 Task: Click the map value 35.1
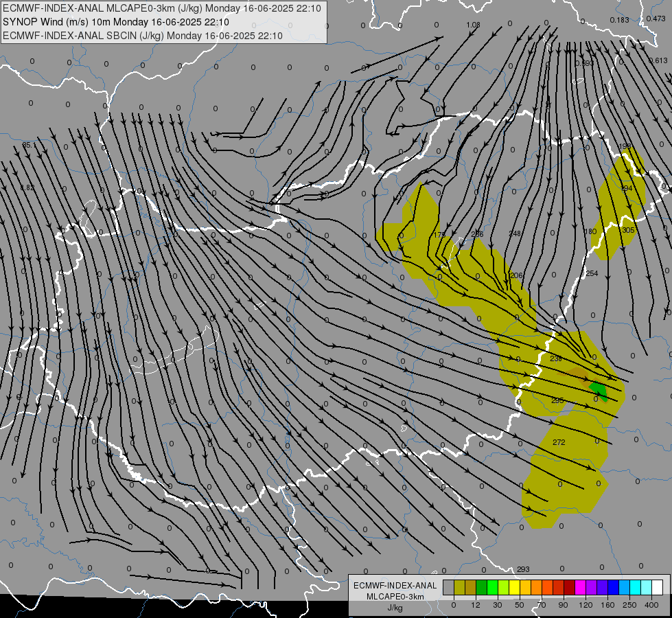[29, 145]
